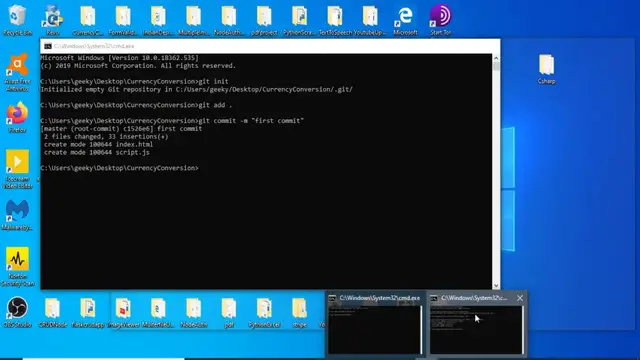Open the CRUDNode folder icon
The width and height of the screenshot is (640, 360).
(52, 313)
